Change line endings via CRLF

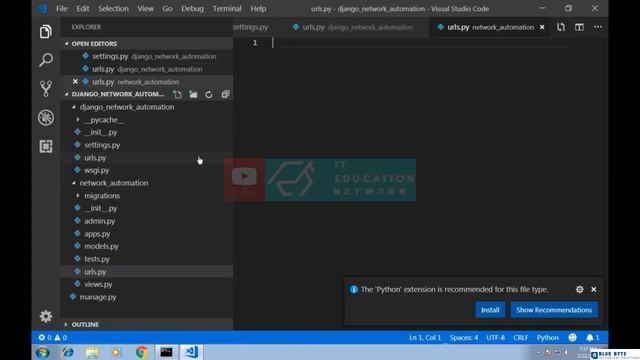[x=520, y=338]
